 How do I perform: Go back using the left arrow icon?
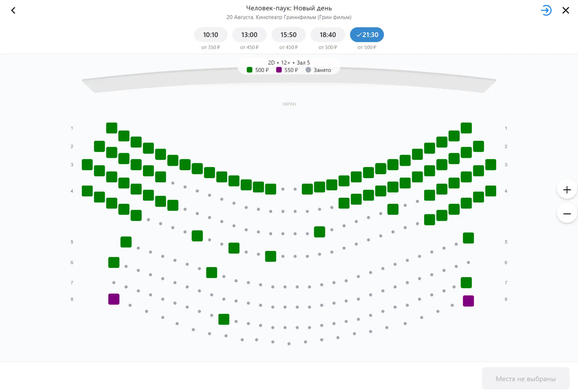(13, 11)
